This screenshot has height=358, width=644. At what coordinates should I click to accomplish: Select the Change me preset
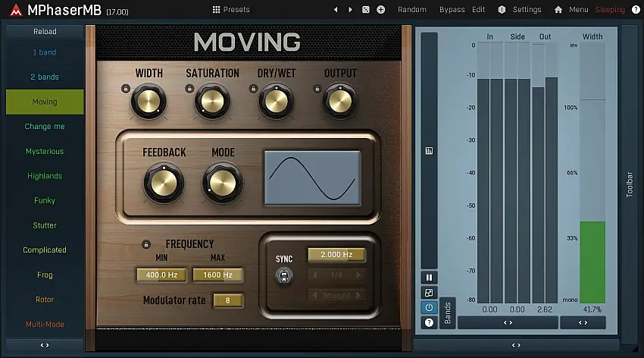click(45, 126)
